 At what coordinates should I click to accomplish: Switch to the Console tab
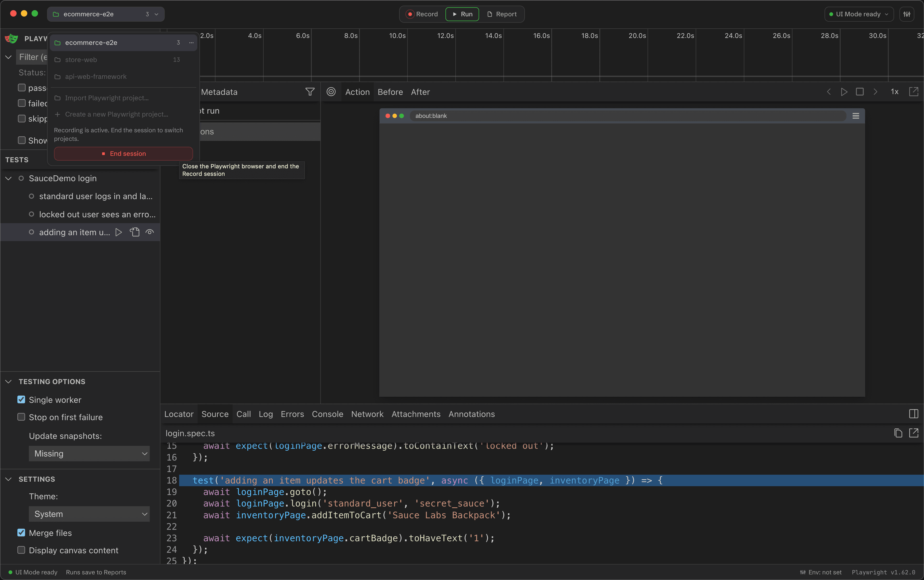point(327,414)
